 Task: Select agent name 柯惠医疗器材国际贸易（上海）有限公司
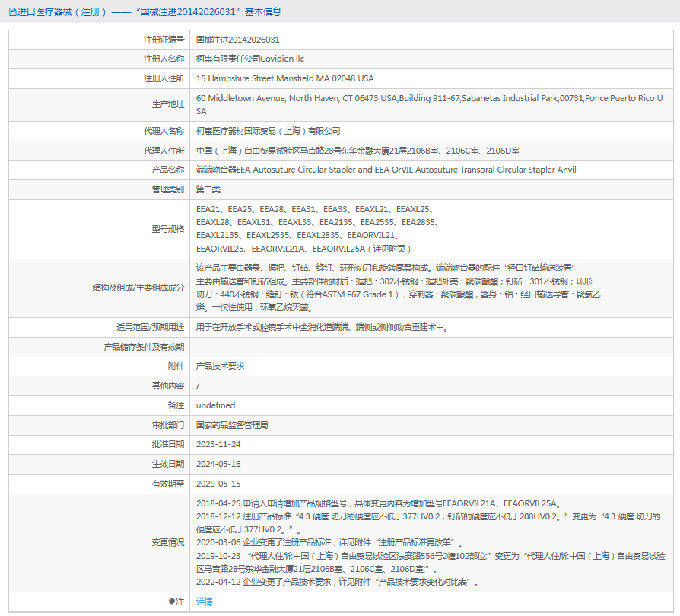click(x=268, y=131)
